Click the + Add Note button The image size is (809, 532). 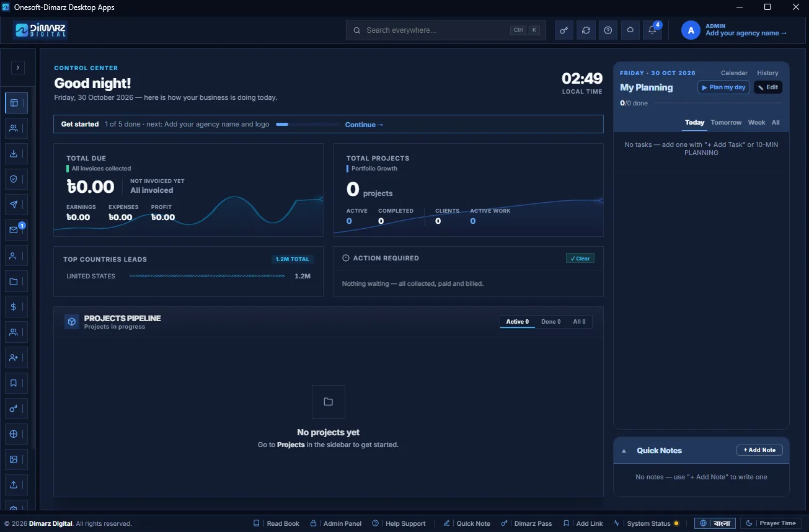point(759,450)
